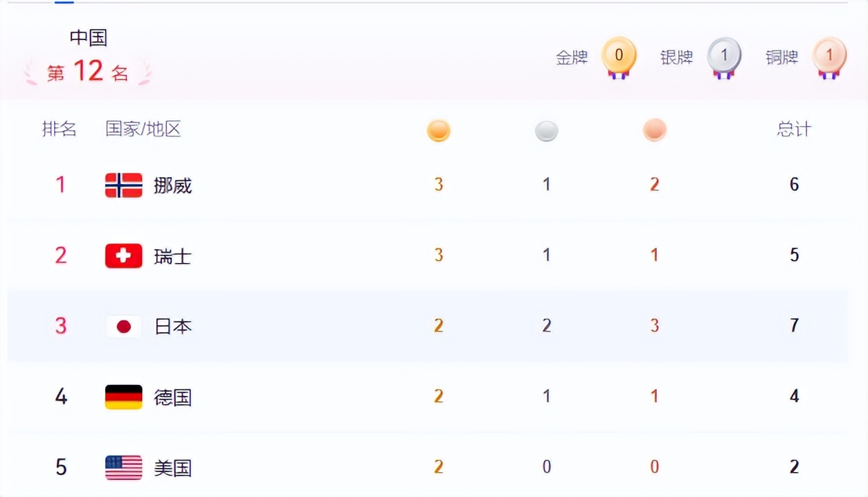Open the 挪威 country name link

[x=172, y=186]
